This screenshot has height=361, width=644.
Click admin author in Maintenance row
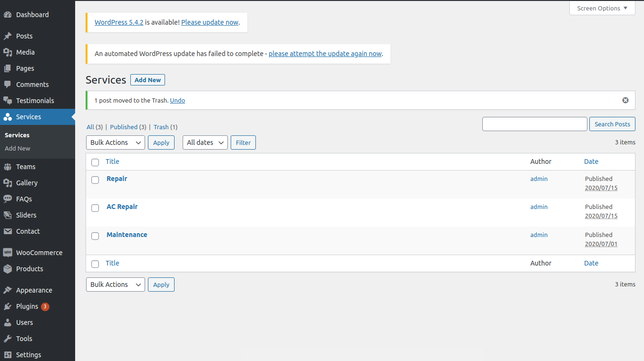pyautogui.click(x=539, y=235)
